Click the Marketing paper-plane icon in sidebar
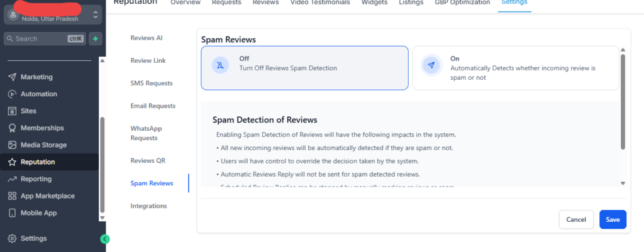 [x=13, y=77]
